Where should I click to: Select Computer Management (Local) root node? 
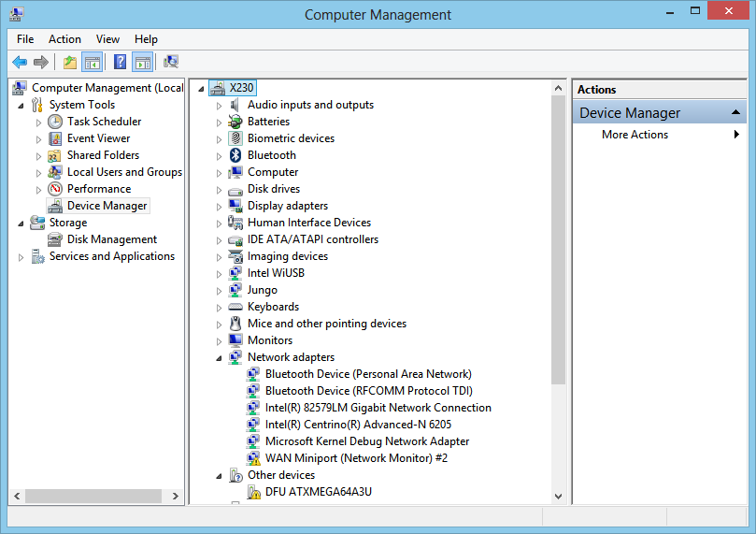pos(107,88)
